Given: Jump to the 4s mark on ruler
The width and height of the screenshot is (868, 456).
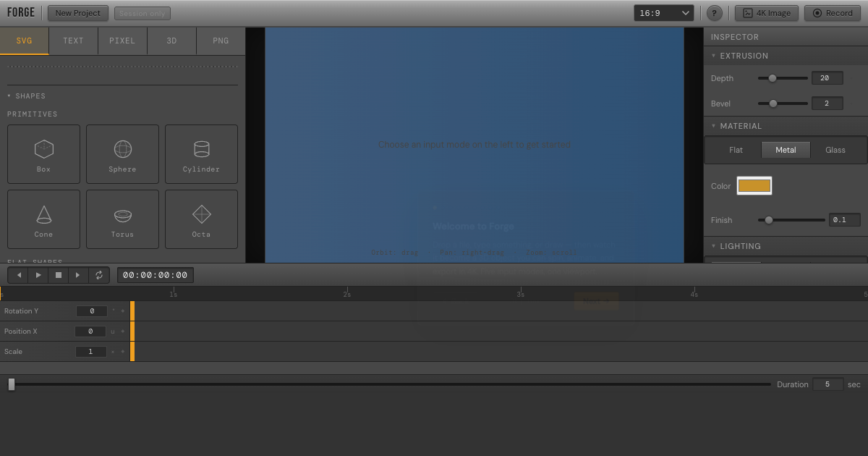Looking at the screenshot, I should [694, 294].
